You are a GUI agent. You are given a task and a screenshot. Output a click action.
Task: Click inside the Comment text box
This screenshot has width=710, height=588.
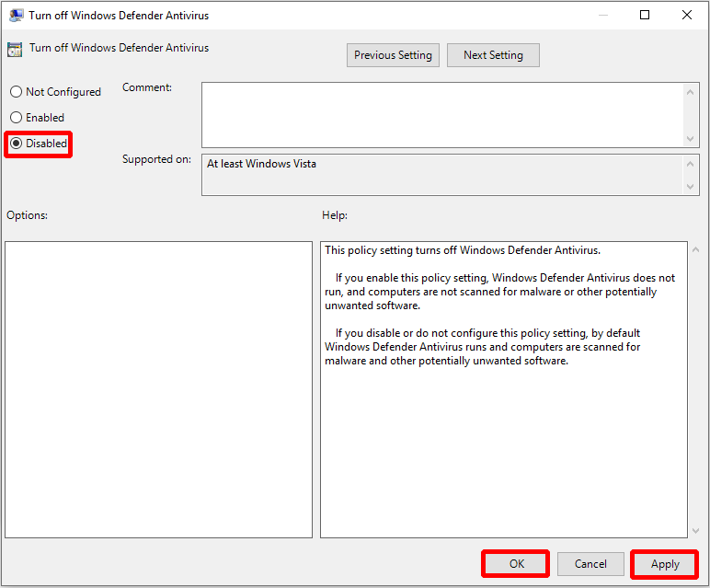point(443,115)
